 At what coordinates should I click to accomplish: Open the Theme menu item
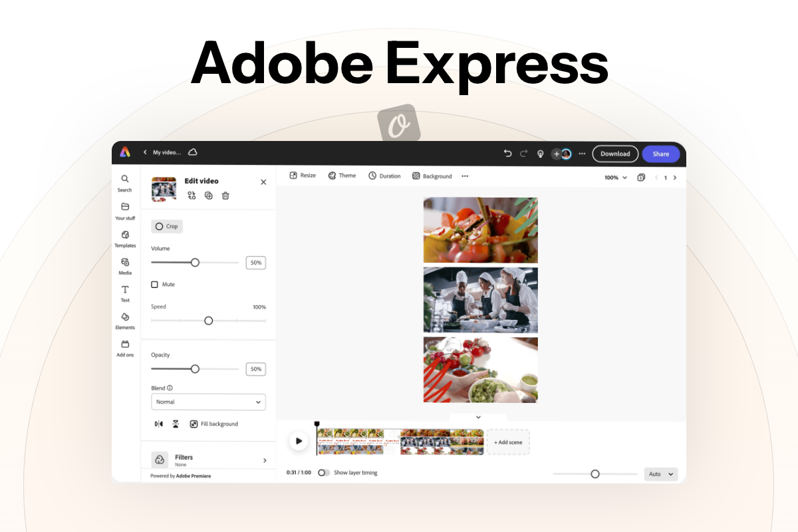(x=342, y=176)
